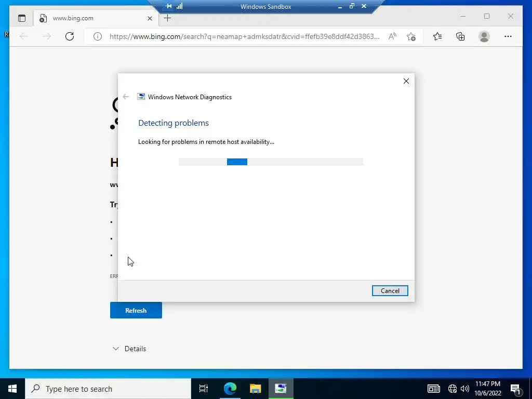Click the Bing URL address bar

click(244, 36)
